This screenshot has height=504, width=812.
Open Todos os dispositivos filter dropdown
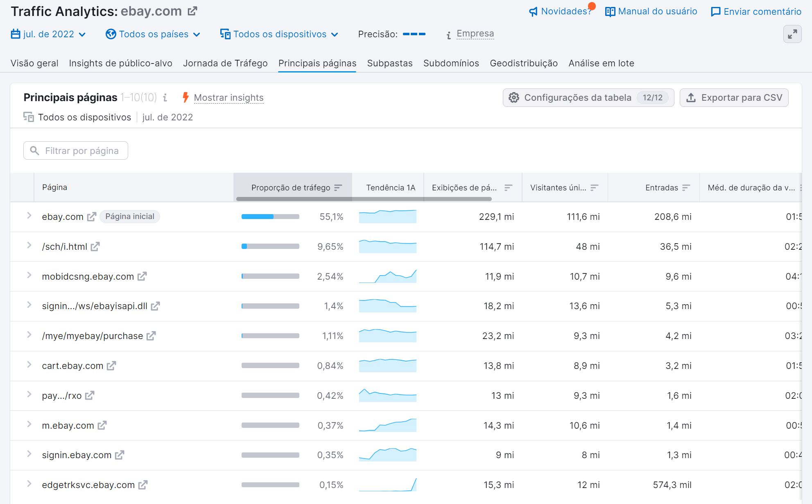click(279, 34)
